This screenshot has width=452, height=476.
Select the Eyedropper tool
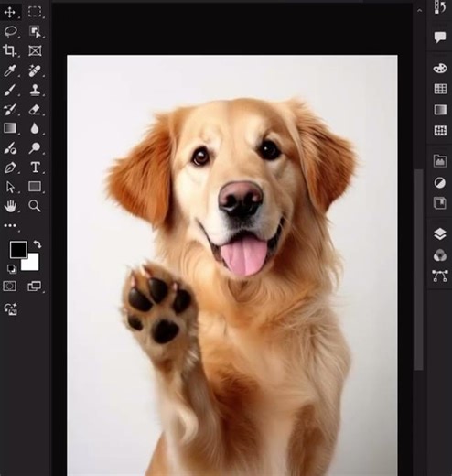click(10, 70)
